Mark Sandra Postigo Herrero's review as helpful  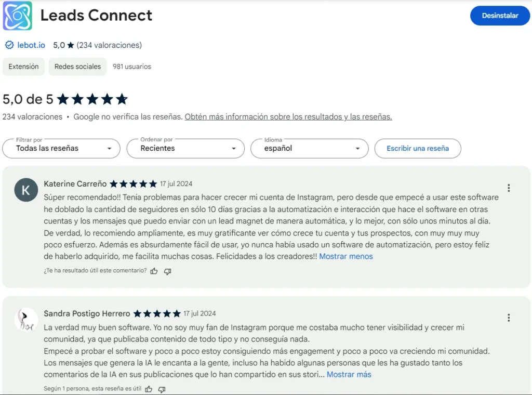click(148, 389)
